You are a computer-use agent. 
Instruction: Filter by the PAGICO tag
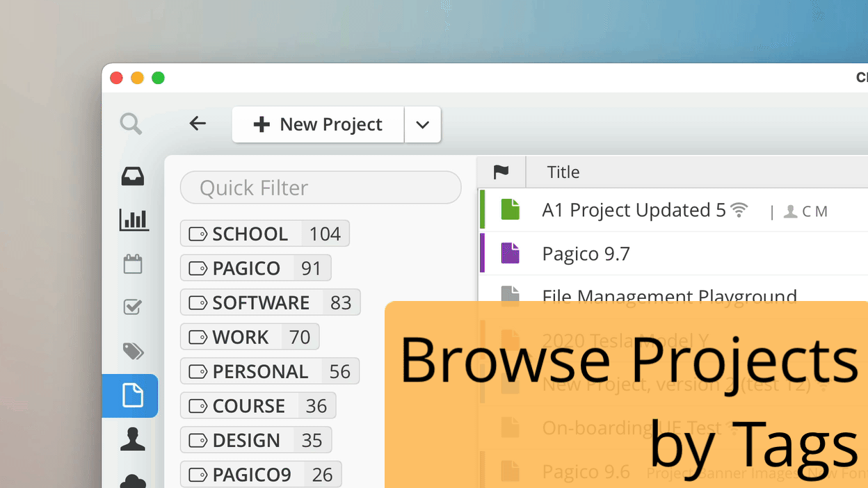256,268
